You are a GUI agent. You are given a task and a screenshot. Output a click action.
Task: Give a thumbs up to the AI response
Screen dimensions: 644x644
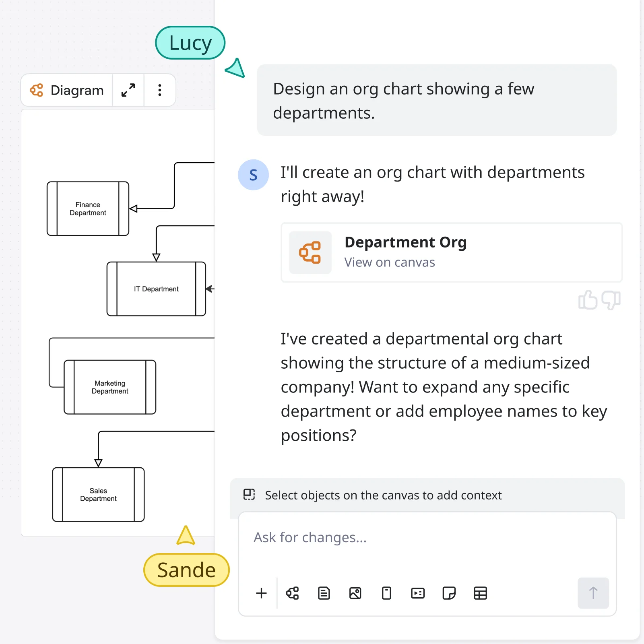pos(588,300)
